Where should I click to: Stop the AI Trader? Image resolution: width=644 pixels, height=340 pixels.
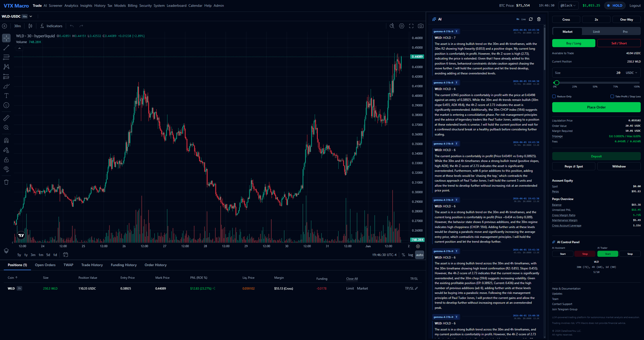pyautogui.click(x=630, y=254)
